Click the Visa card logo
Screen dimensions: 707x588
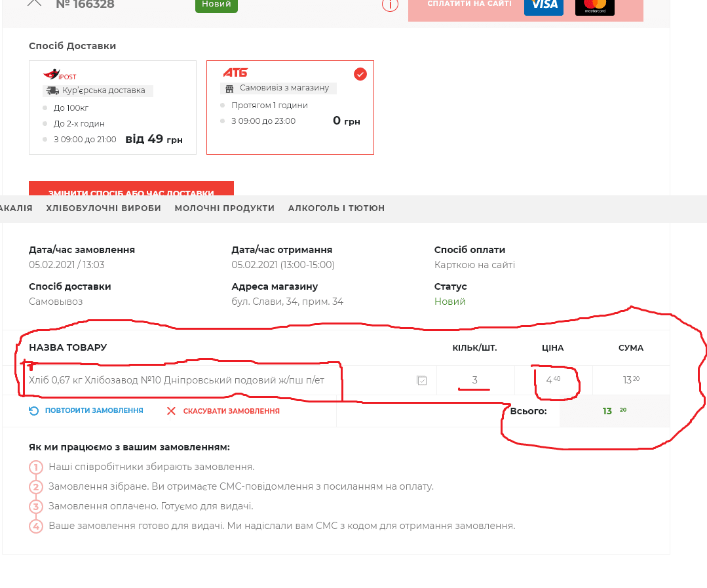544,5
